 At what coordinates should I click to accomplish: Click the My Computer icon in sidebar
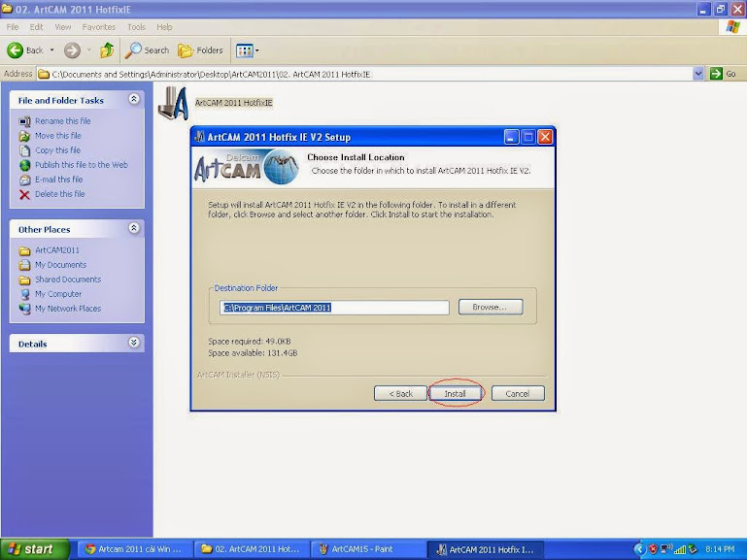click(24, 294)
